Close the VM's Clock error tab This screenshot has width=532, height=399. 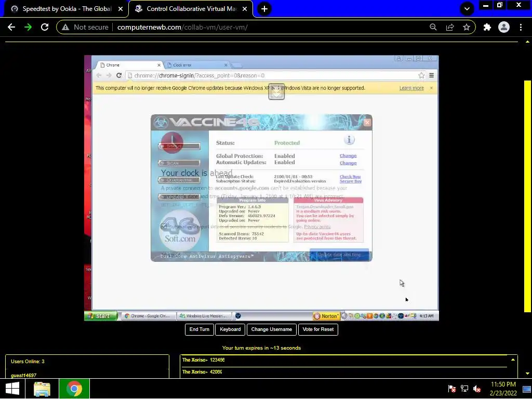point(226,65)
